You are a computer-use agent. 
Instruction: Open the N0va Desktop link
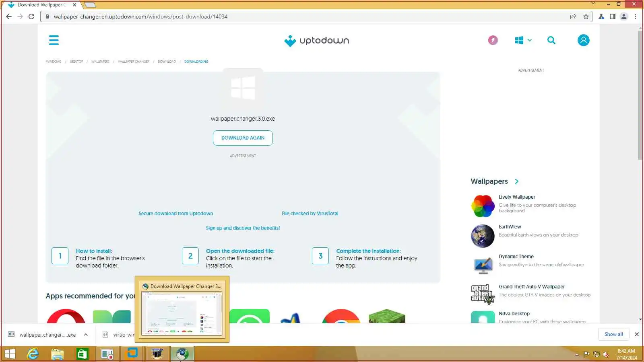[x=514, y=314]
